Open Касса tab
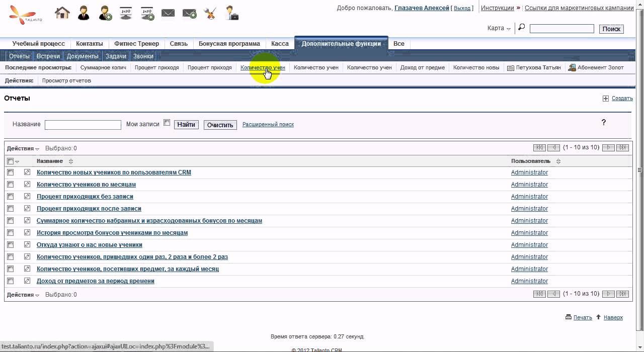644x352 pixels. click(x=280, y=44)
